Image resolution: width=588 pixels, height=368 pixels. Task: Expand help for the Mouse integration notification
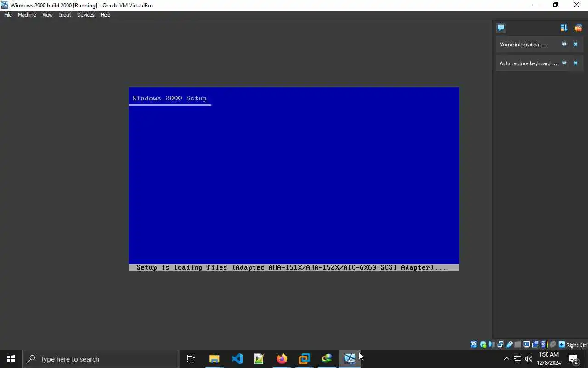coord(564,44)
